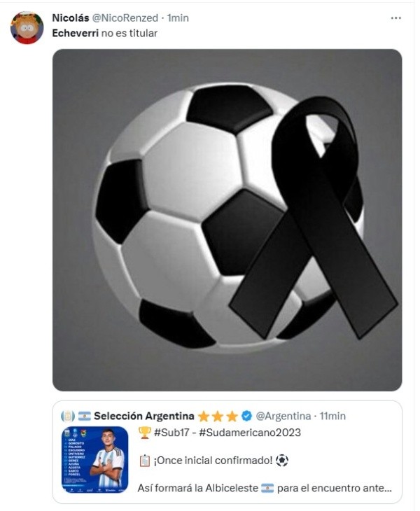Click the 11min quoted tweet timestamp
The width and height of the screenshot is (420, 511).
point(332,416)
